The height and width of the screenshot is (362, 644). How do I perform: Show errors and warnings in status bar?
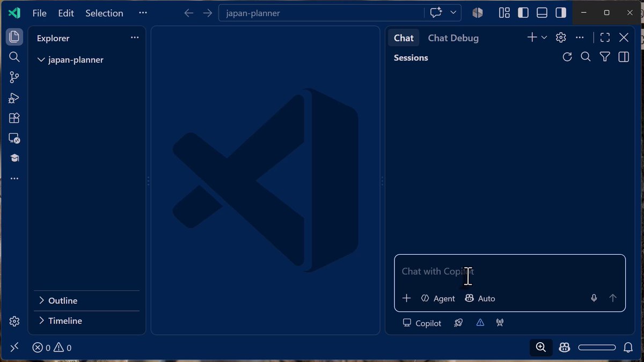(x=52, y=348)
